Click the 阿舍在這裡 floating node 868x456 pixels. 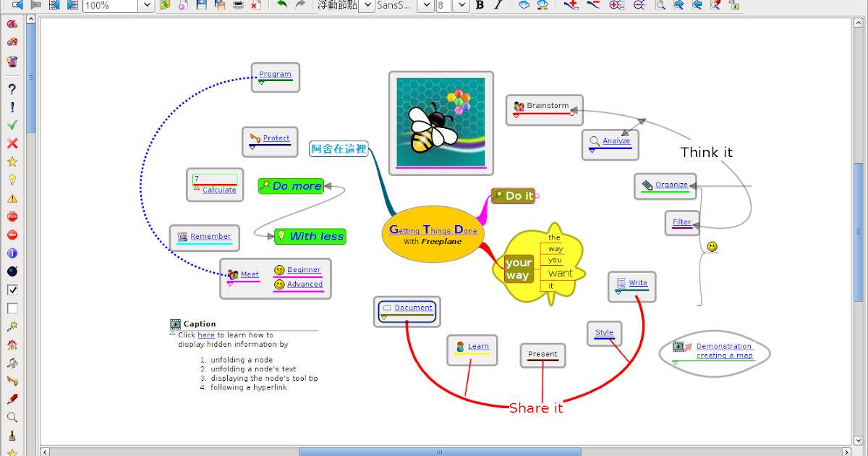pos(339,149)
